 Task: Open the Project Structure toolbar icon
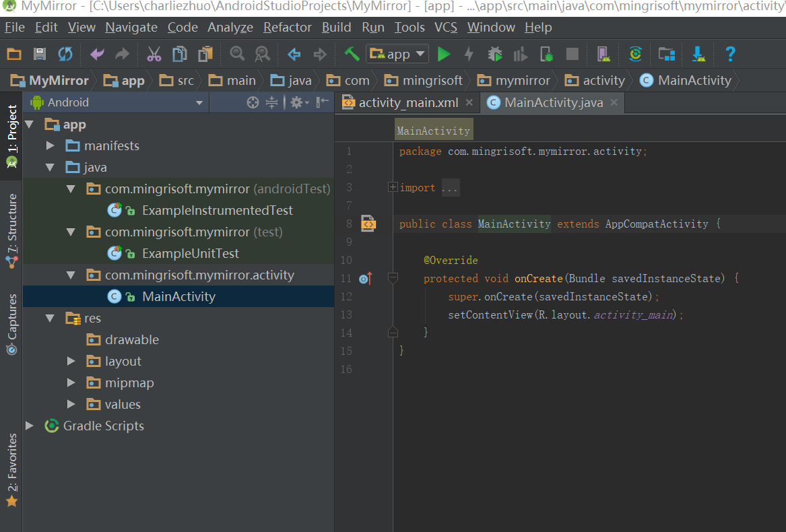(667, 54)
